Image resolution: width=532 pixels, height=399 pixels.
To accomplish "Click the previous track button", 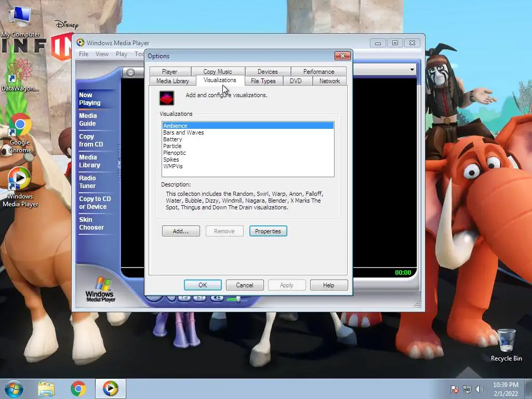I will tap(184, 298).
